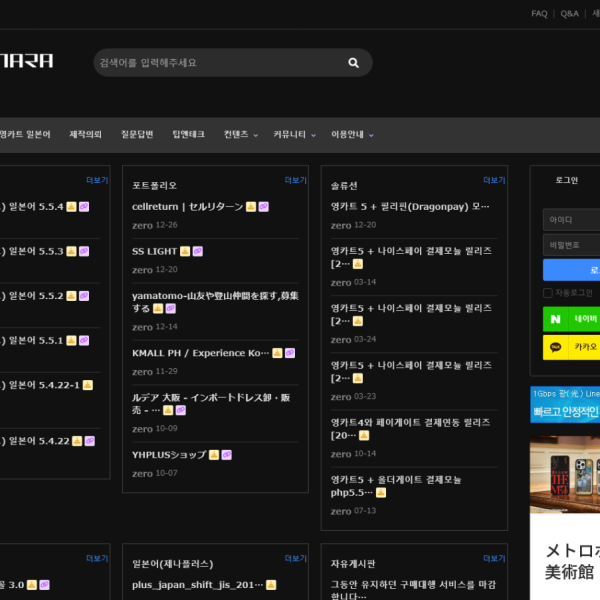
Task: Click download icon beside 일본어 5.4.22-1
Action: point(88,385)
